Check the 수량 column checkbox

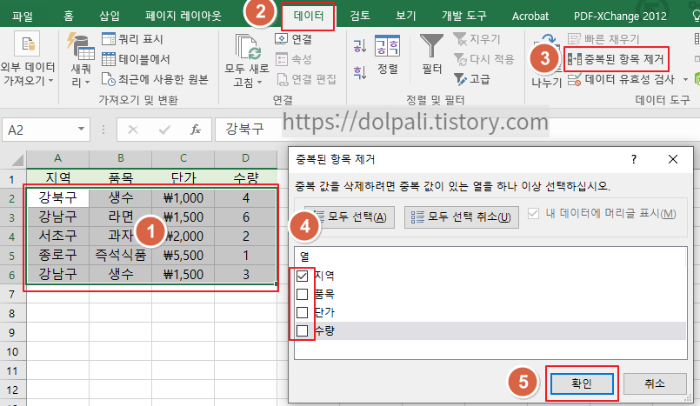pos(302,331)
